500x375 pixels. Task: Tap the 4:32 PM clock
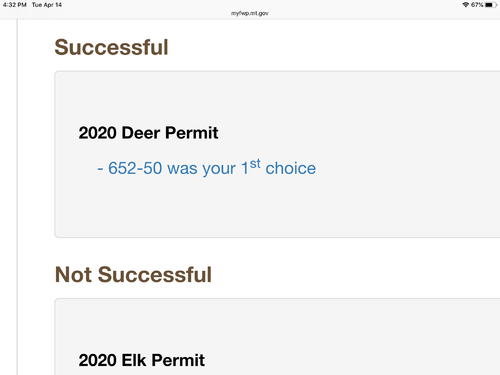tap(14, 5)
